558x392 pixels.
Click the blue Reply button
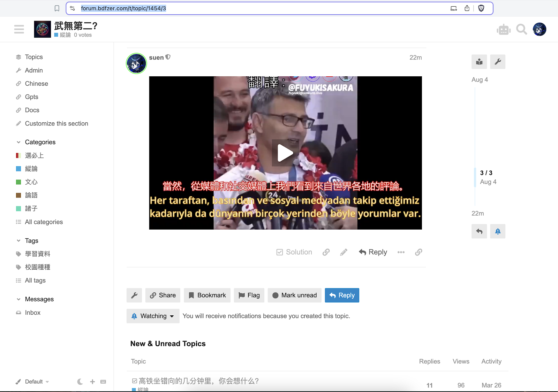click(x=342, y=295)
